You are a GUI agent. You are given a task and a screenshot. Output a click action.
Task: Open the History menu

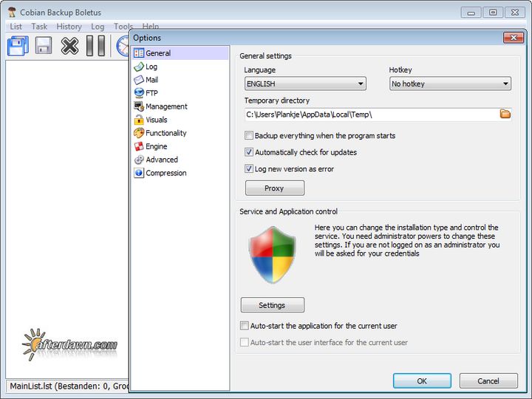pyautogui.click(x=69, y=27)
